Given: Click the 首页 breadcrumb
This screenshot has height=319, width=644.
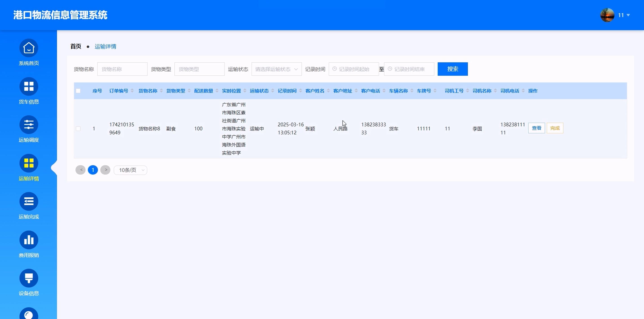Looking at the screenshot, I should click(x=76, y=46).
